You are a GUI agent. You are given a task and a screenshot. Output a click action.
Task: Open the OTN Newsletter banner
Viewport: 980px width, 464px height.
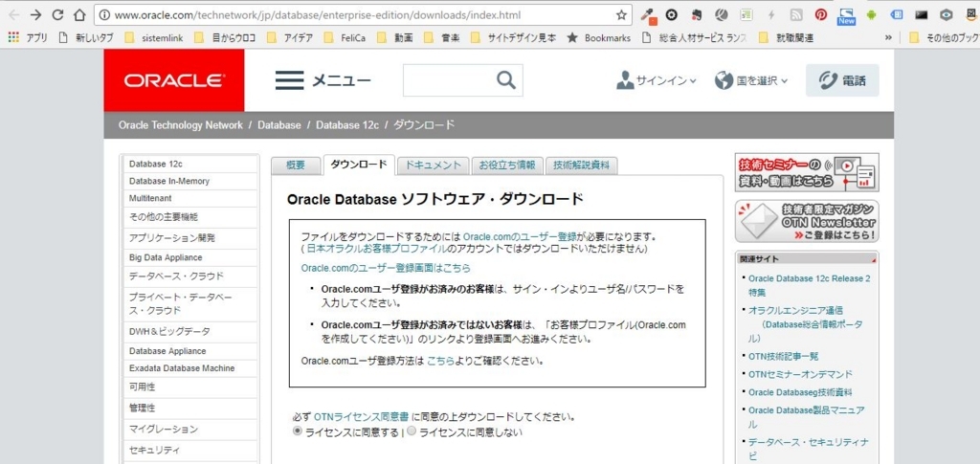tap(807, 221)
